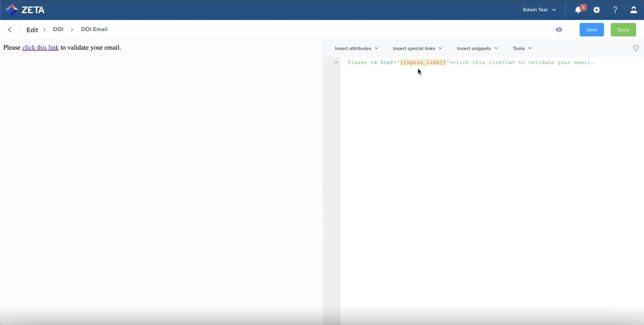The width and height of the screenshot is (644, 325).
Task: Go back using the left arrow
Action: tap(10, 30)
